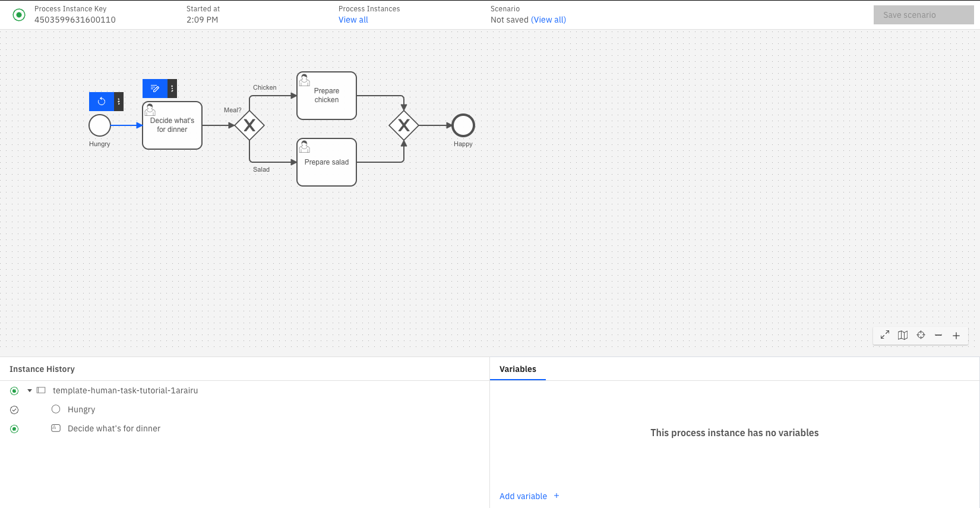Viewport: 980px width, 508px height.
Task: Open the three-dot menu beside the restart icon
Action: tap(119, 102)
